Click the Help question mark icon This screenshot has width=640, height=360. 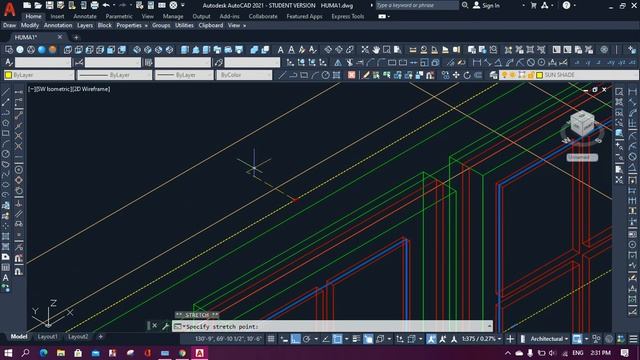click(x=567, y=5)
